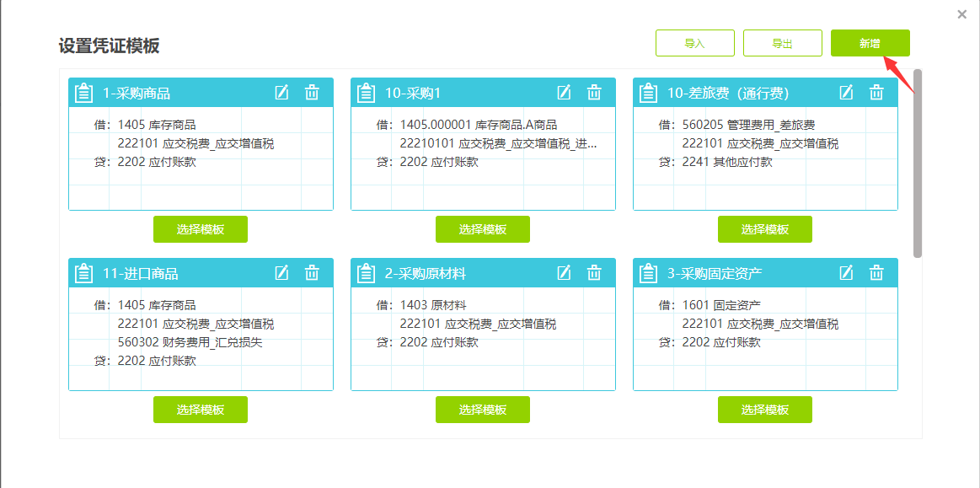Click the 新增 button
Viewport: 980px width, 488px height.
tap(870, 44)
